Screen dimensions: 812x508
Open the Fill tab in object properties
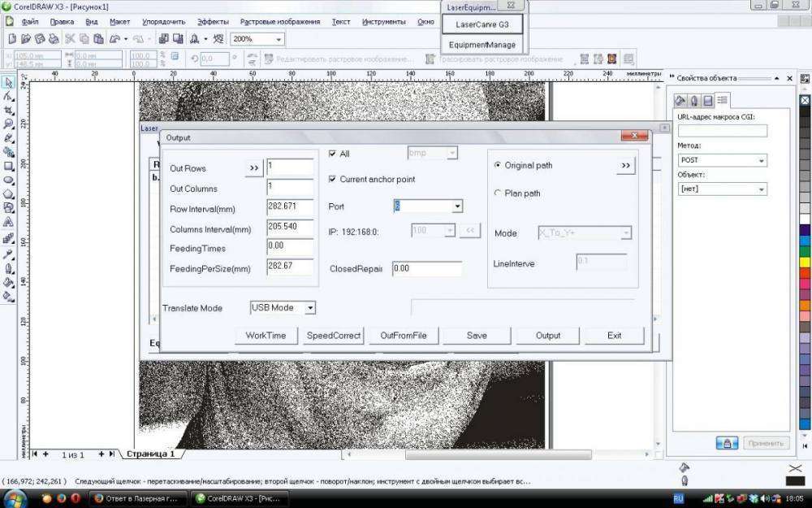(x=681, y=100)
